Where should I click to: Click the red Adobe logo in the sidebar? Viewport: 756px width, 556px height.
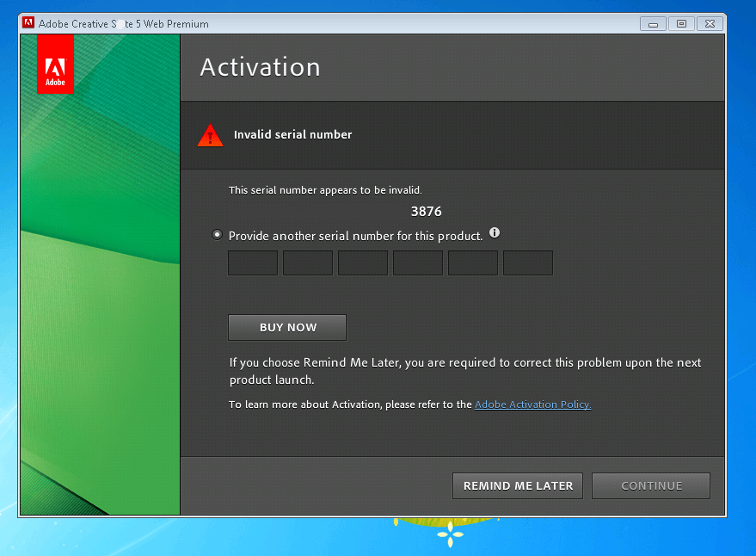[x=55, y=64]
